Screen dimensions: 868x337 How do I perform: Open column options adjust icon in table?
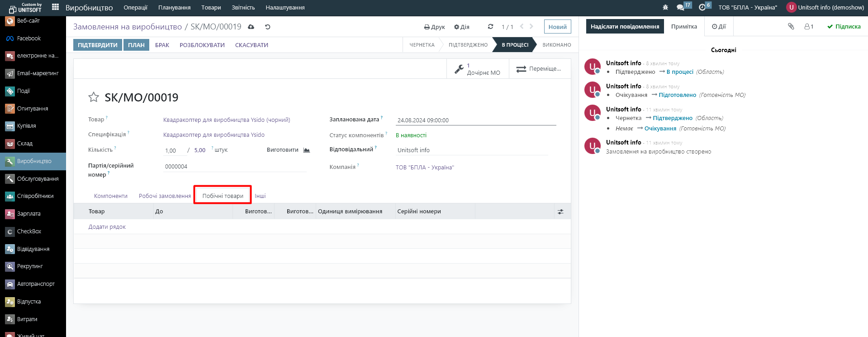[560, 212]
